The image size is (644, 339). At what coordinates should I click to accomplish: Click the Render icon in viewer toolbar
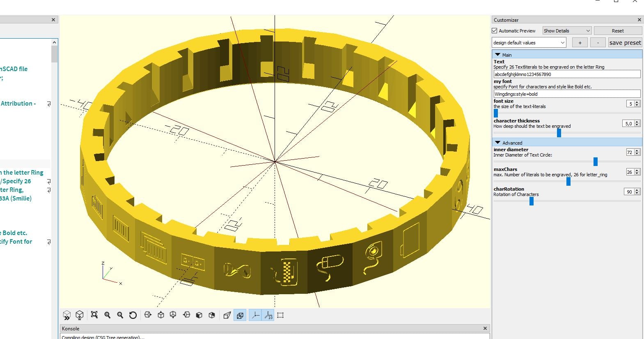coord(80,315)
